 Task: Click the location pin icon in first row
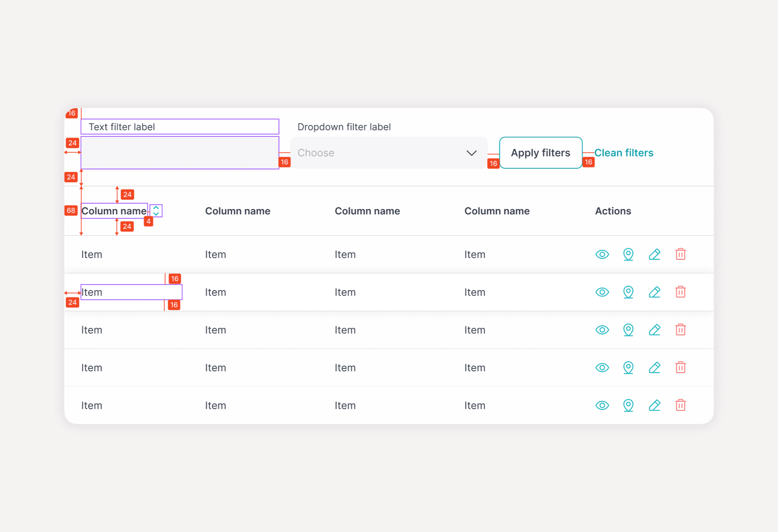pyautogui.click(x=628, y=254)
